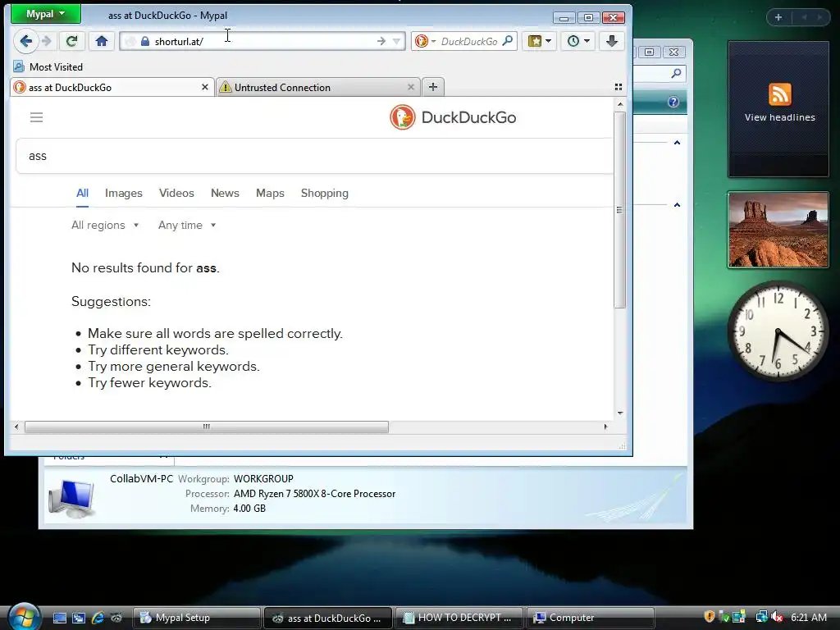Click the help icon in Computer window
The image size is (840, 630).
coord(673,102)
